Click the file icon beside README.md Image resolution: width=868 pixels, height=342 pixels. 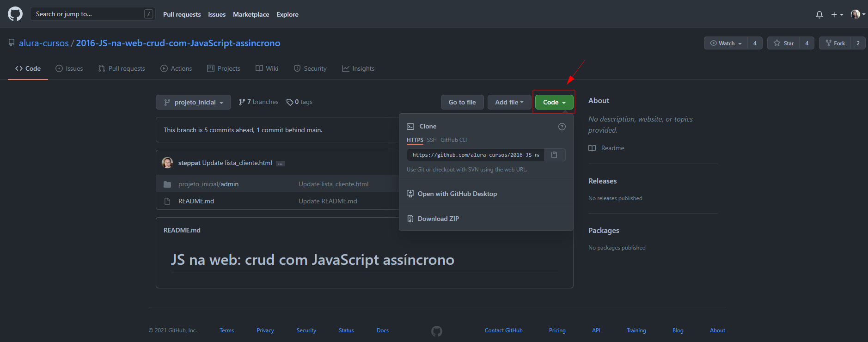tap(167, 202)
